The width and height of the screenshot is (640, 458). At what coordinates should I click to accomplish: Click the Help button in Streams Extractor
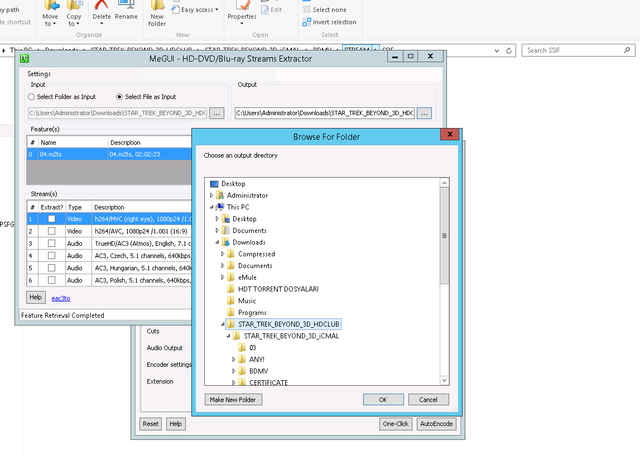(x=36, y=297)
